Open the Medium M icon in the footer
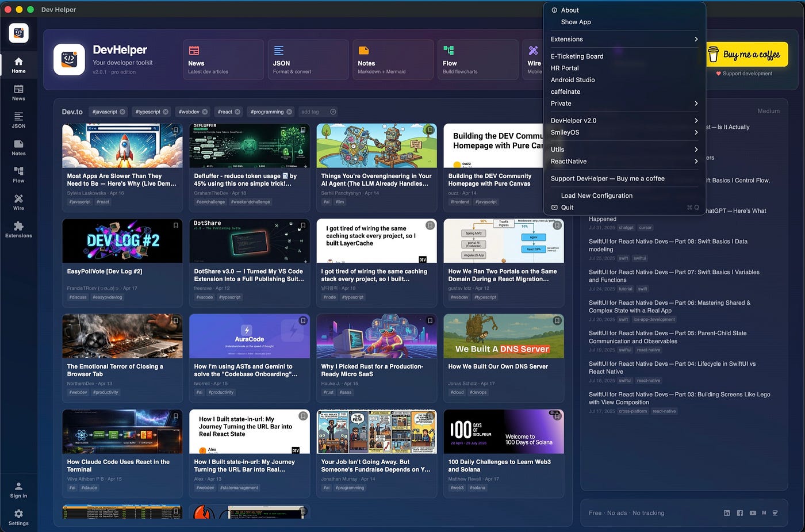 tap(764, 512)
